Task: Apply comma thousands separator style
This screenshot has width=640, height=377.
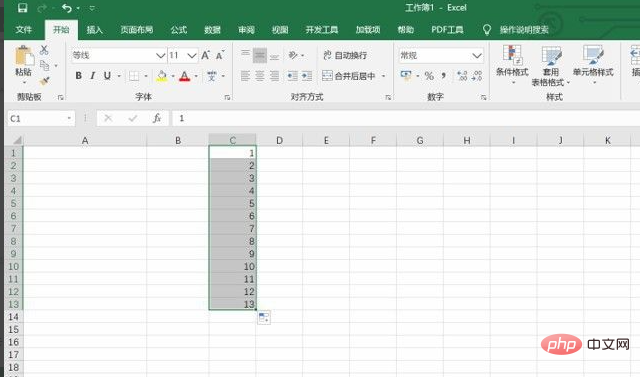Action: pyautogui.click(x=444, y=76)
